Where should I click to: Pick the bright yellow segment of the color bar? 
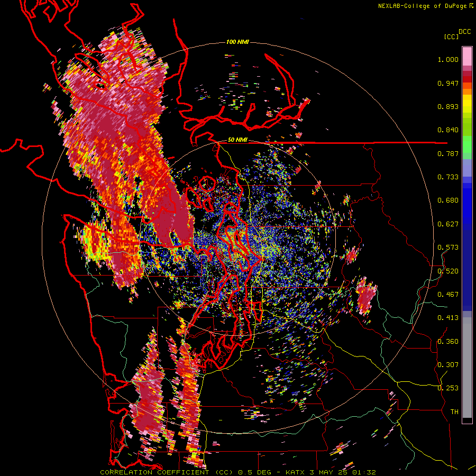click(x=467, y=104)
